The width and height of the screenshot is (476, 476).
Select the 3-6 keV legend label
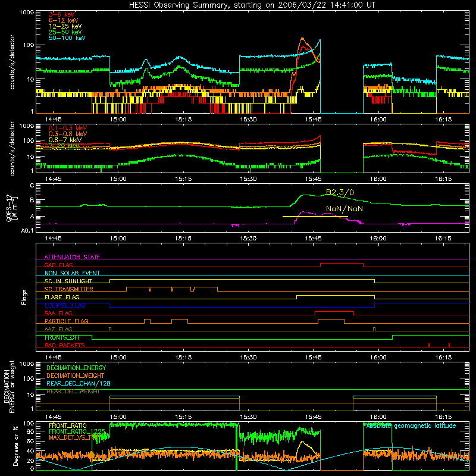tap(62, 14)
